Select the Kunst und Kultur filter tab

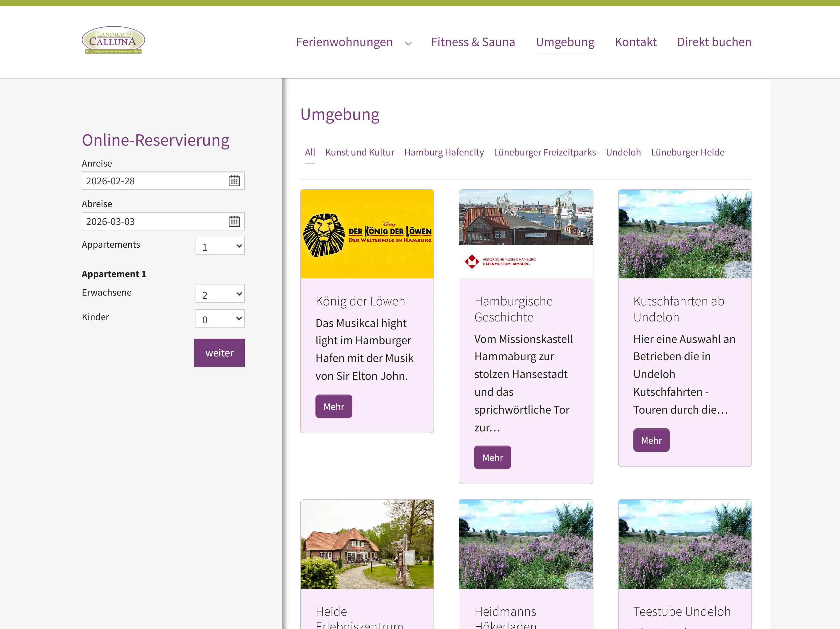tap(359, 152)
